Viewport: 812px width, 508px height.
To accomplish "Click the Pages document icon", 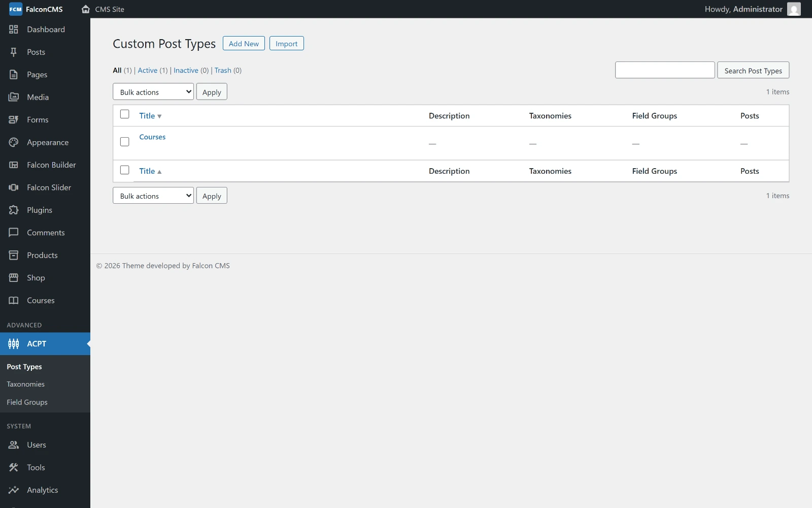I will 14,75.
